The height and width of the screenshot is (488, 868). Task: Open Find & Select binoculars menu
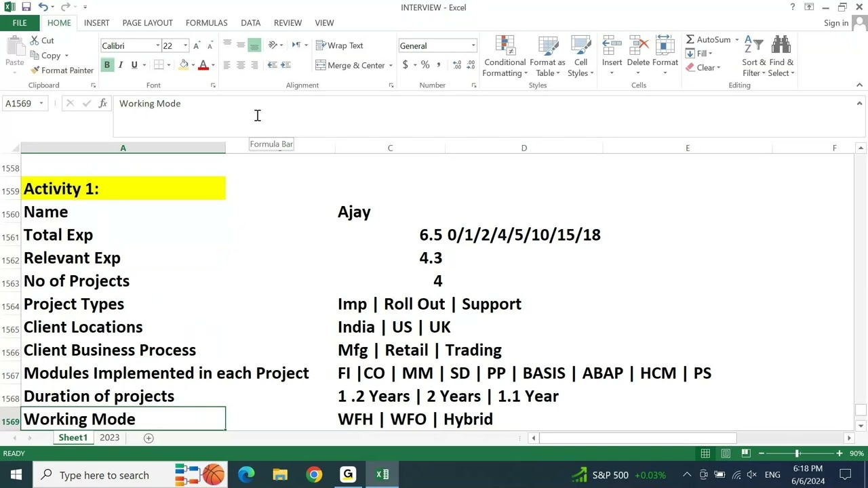click(781, 57)
